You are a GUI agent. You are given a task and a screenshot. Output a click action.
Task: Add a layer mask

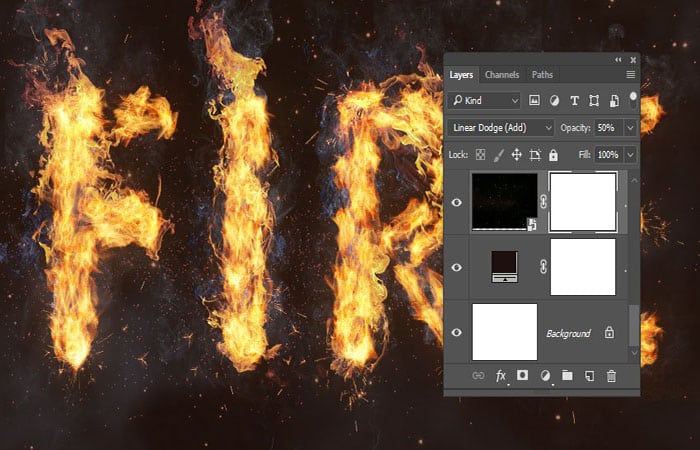[522, 375]
